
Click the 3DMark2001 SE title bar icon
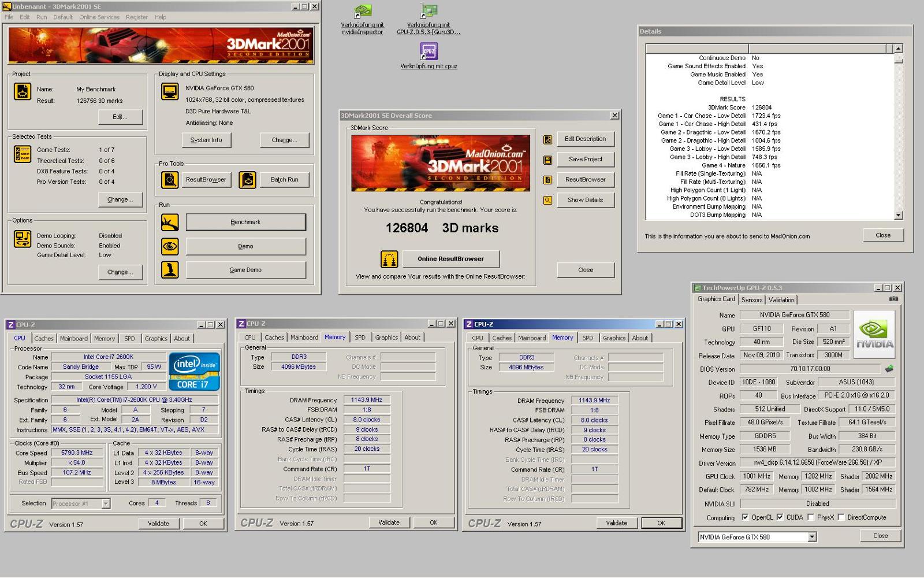pos(7,6)
